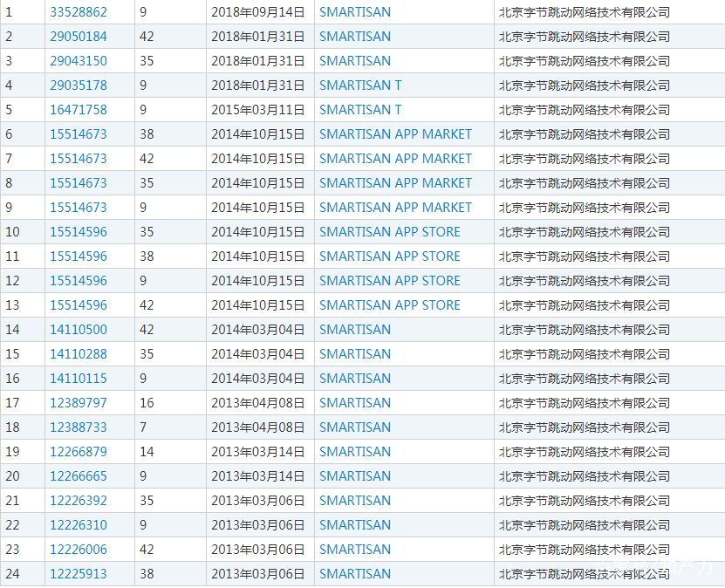Open 15514673 link in row 7

(79, 159)
